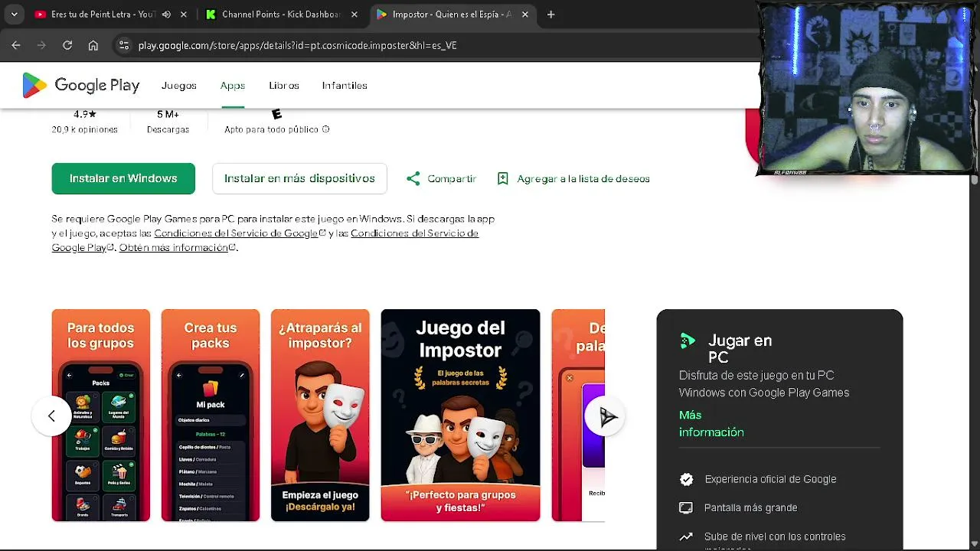
Task: Close the Kick Dashboard tab
Action: click(354, 15)
